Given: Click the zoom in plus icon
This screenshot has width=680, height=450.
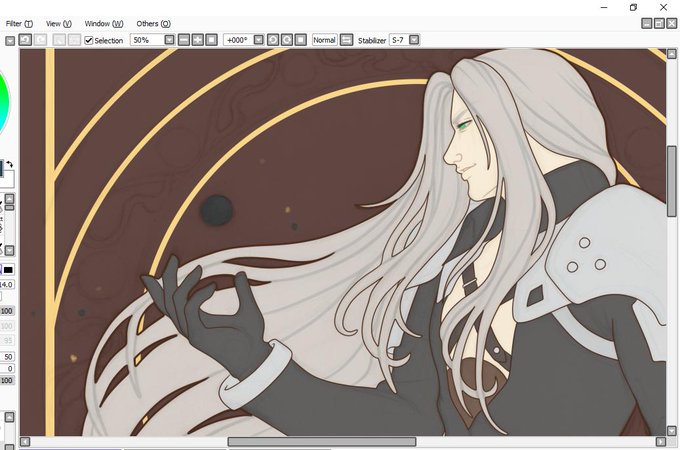Looking at the screenshot, I should 198,40.
